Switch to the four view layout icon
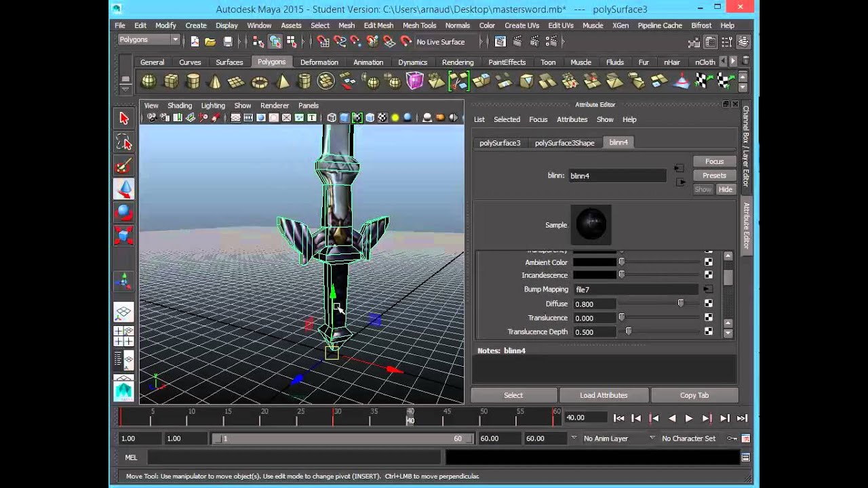The image size is (868, 488). [x=123, y=335]
